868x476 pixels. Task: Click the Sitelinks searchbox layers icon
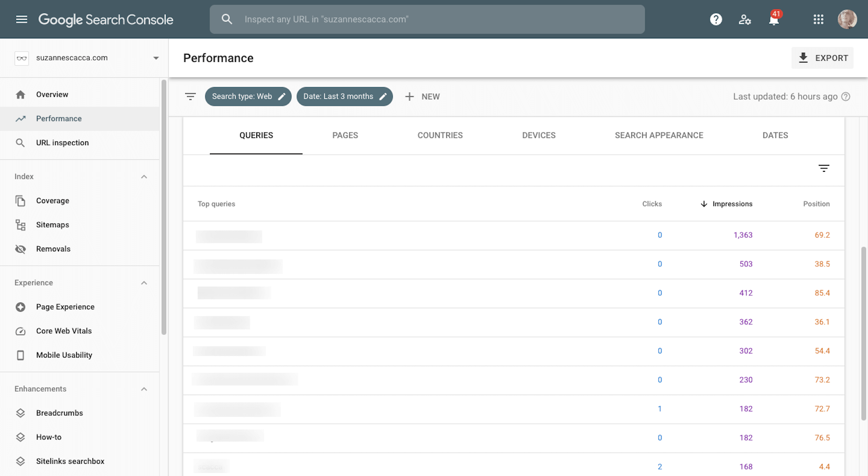[x=20, y=461]
